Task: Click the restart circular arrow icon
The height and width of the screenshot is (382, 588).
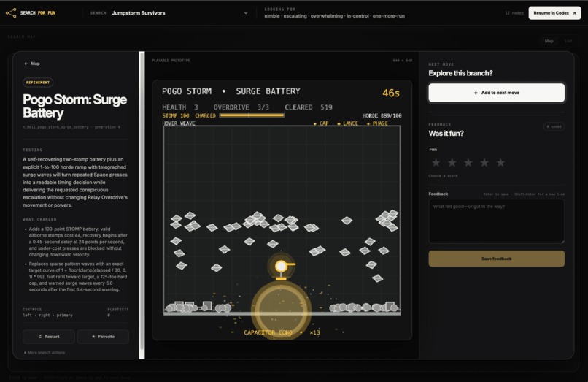Action: [x=40, y=337]
